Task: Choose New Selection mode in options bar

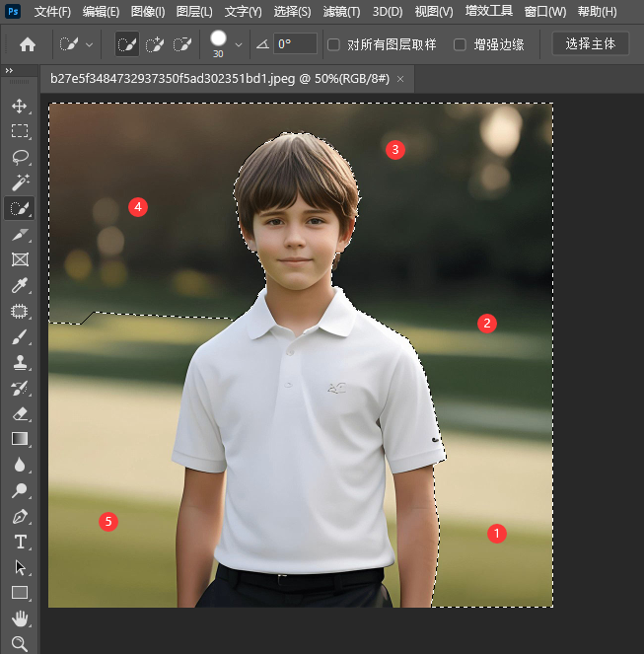Action: [x=127, y=44]
